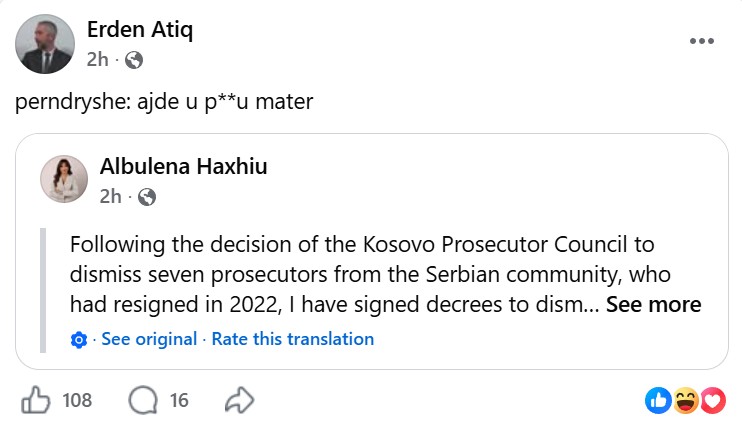742x435 pixels.
Task: Click the laughing Haha reaction emoji
Action: [x=686, y=400]
